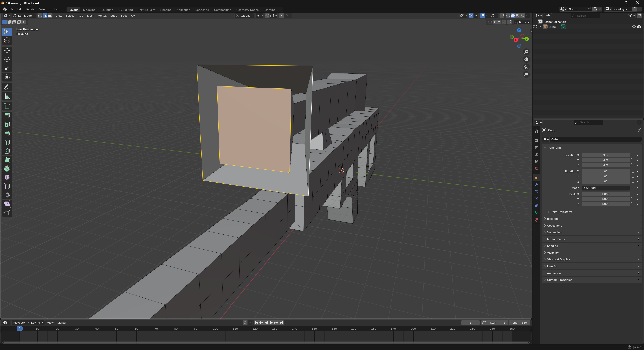Choose the Bevel tool in toolbar
Screen dimensions: 644x350
pyautogui.click(x=7, y=134)
